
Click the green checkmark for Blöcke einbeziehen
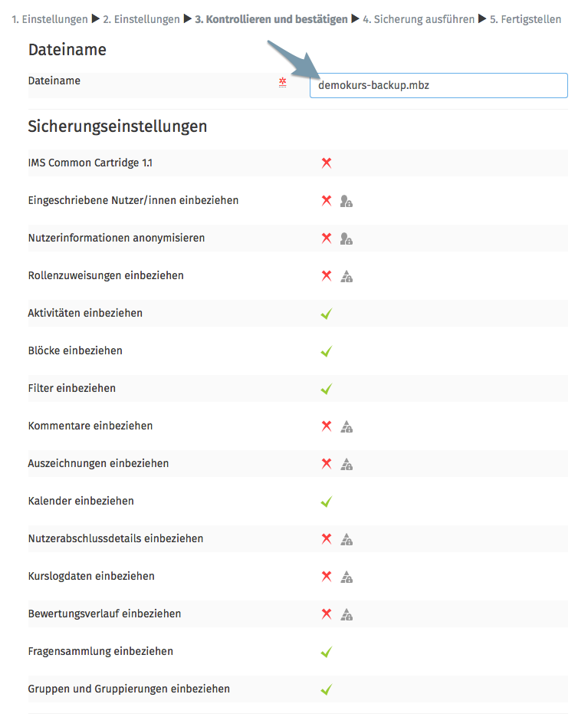[x=327, y=351]
